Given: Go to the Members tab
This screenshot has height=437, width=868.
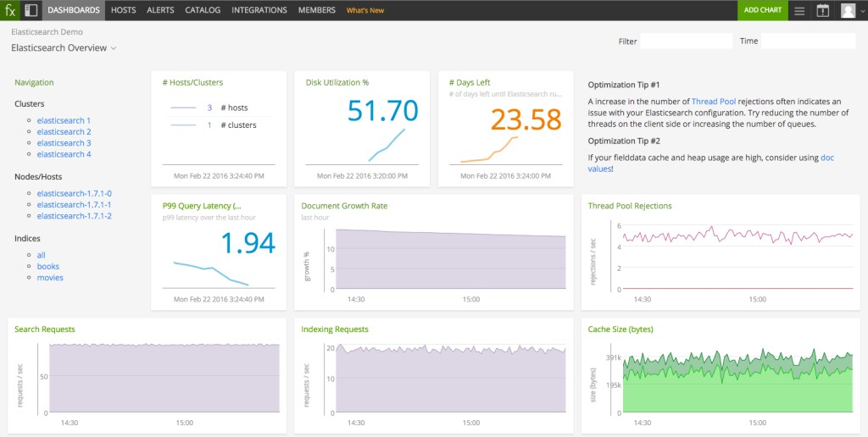Looking at the screenshot, I should [317, 10].
